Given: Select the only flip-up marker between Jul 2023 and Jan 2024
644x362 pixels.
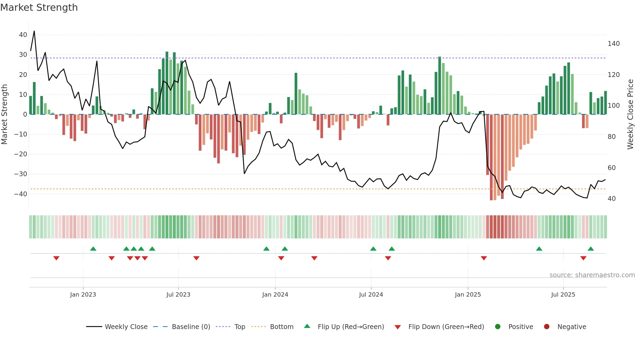Looking at the screenshot, I should pos(266,249).
